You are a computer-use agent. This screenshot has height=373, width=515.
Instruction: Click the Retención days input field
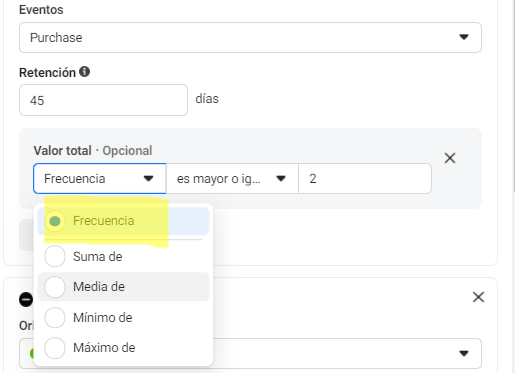[103, 100]
